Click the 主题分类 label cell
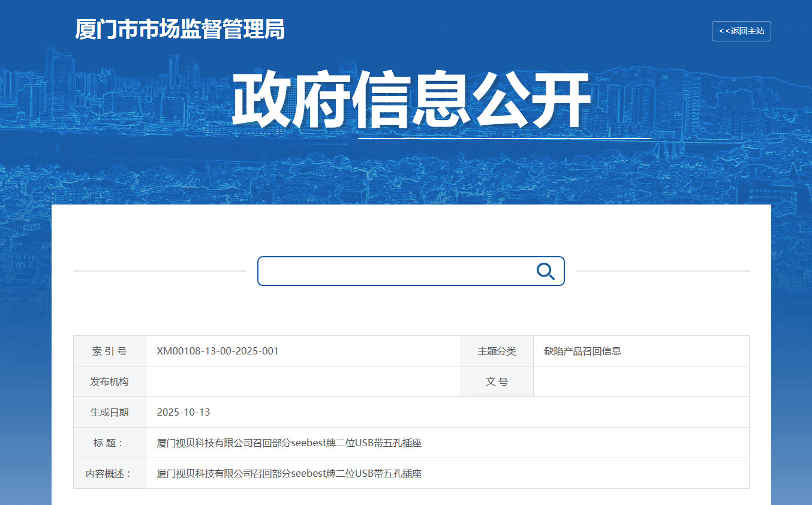Image resolution: width=812 pixels, height=505 pixels. pos(497,351)
